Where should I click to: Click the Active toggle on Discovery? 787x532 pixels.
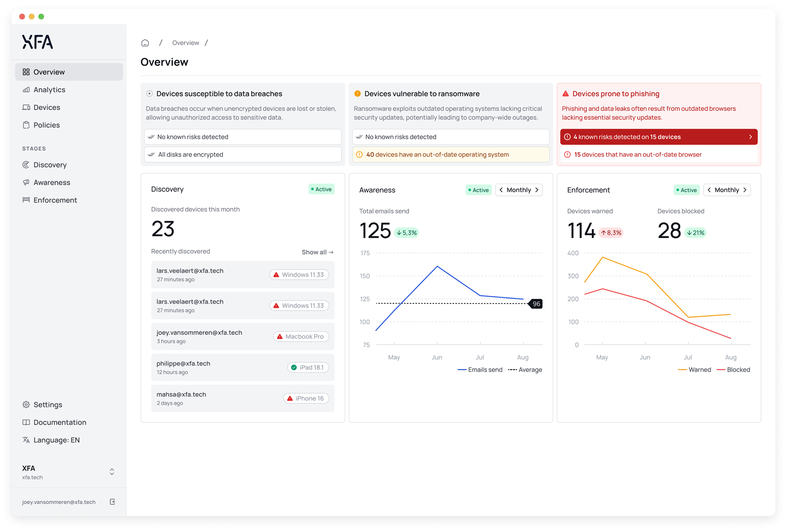tap(321, 189)
